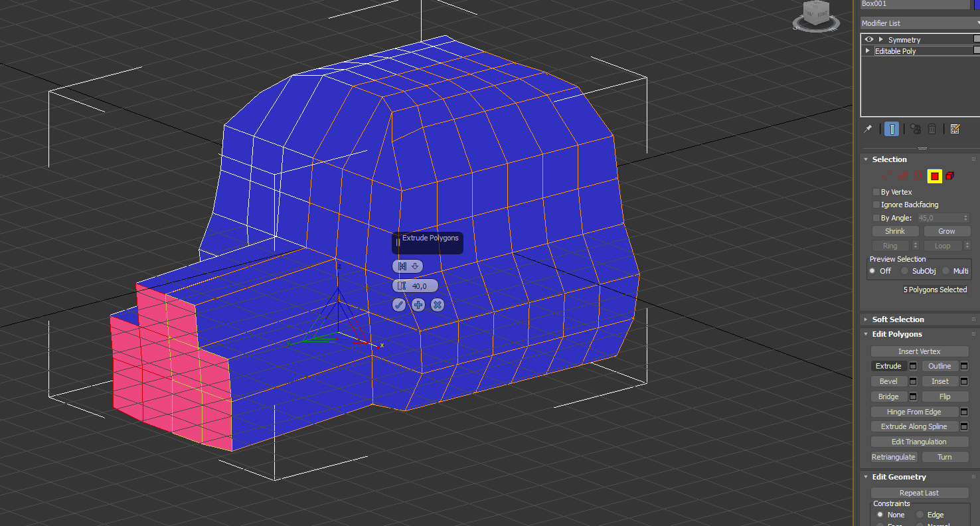Click the object color swatch beside Box001

click(976, 4)
